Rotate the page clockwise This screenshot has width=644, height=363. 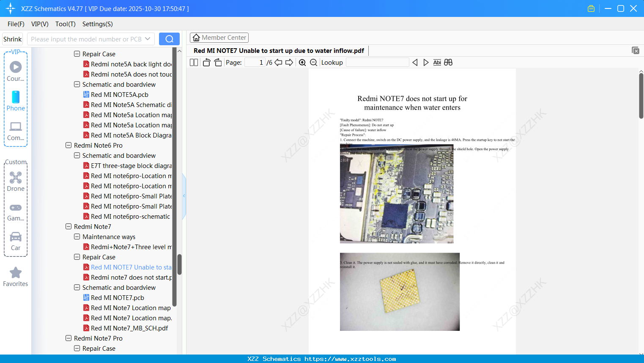218,63
